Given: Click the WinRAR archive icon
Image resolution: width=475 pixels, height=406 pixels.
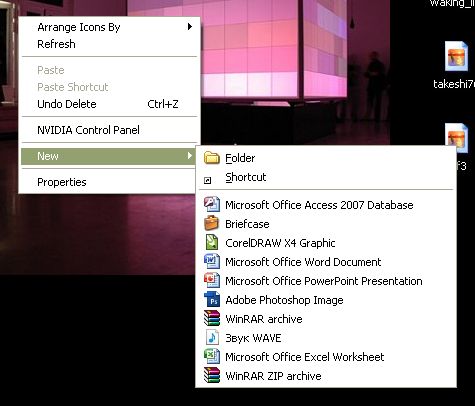Looking at the screenshot, I should (x=212, y=318).
